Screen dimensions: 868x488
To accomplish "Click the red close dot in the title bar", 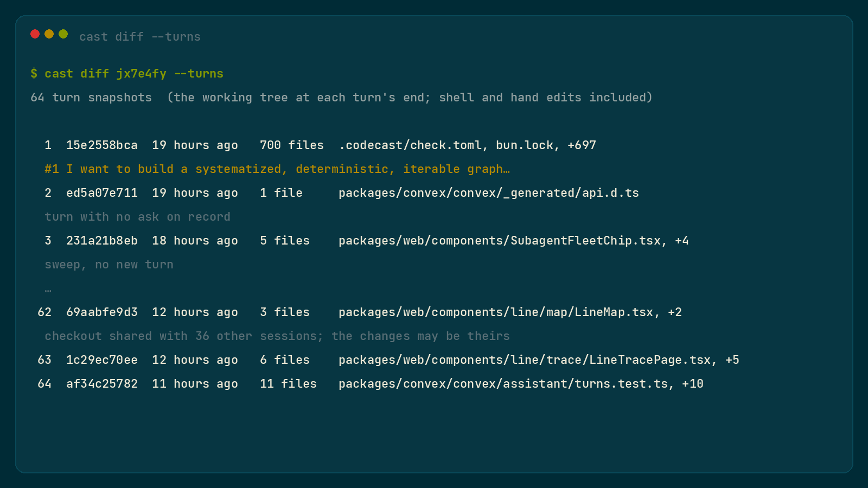I will click(x=35, y=34).
